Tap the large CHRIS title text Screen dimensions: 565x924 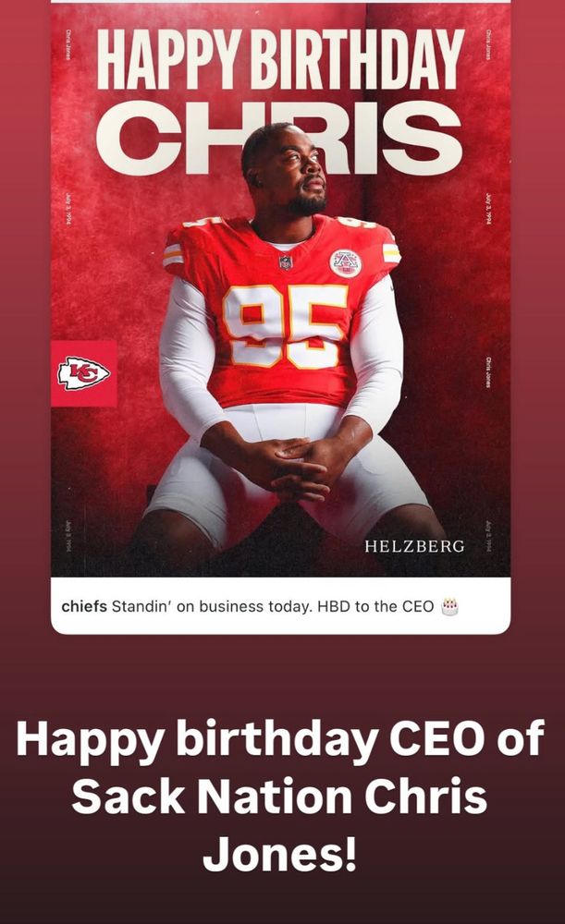tap(278, 138)
